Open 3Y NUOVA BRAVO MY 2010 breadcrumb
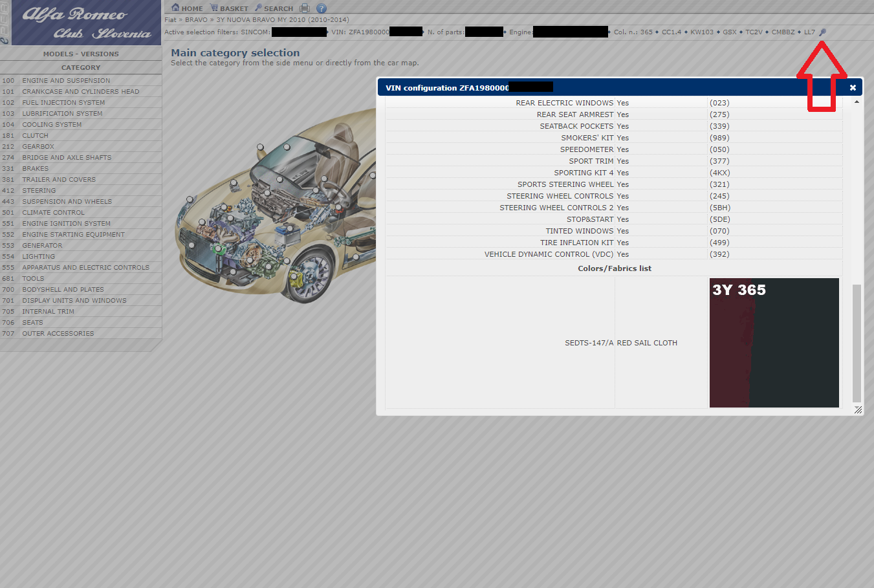The image size is (874, 588). [282, 19]
